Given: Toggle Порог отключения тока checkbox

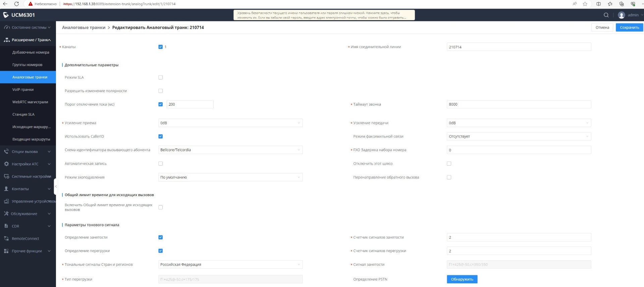Looking at the screenshot, I should point(160,104).
